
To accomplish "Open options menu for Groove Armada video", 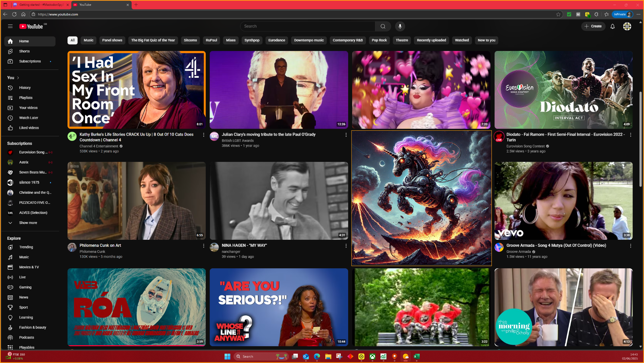I will [x=631, y=246].
